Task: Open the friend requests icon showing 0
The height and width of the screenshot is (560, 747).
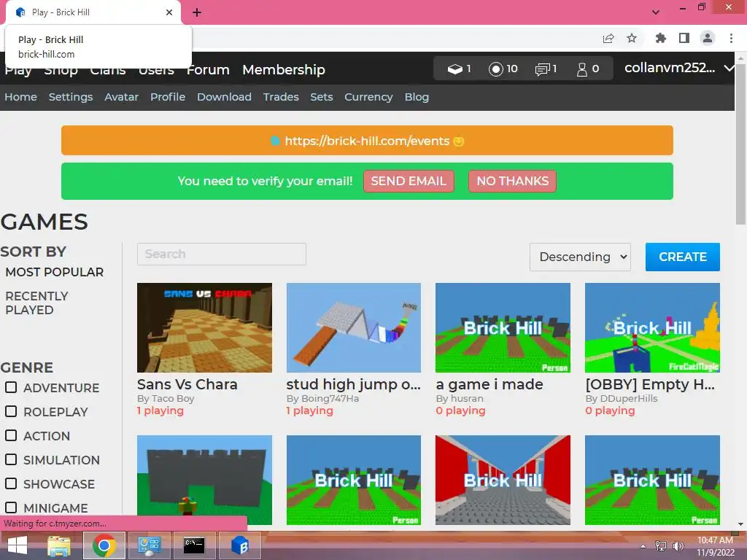Action: click(588, 69)
